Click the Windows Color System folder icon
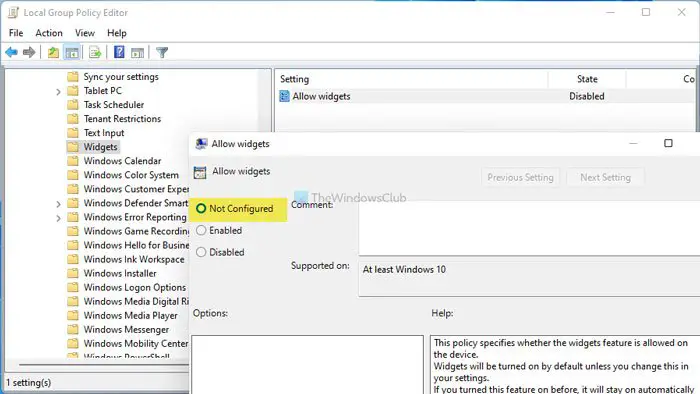The height and width of the screenshot is (394, 700). [73, 175]
